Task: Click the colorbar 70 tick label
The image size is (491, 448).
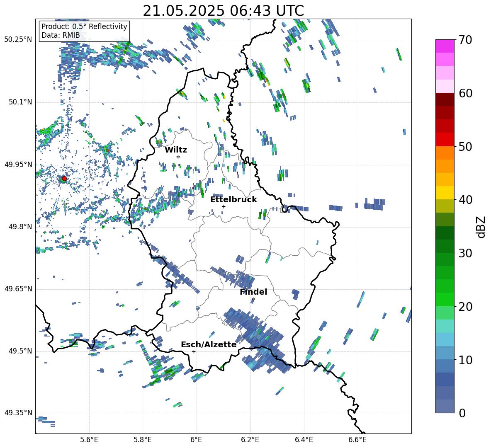Action: [466, 40]
